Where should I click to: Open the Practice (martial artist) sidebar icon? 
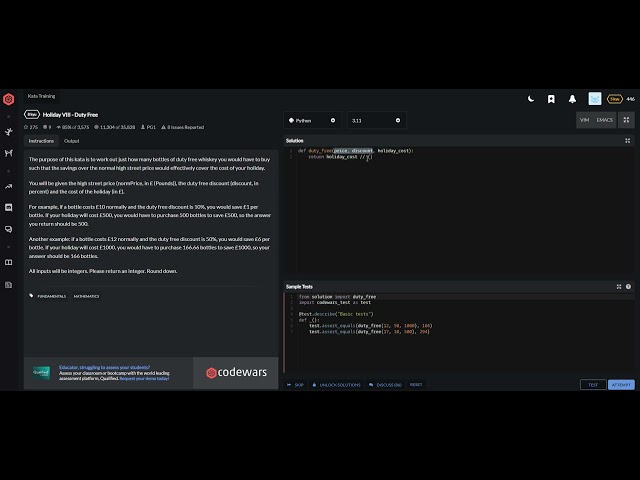click(9, 131)
